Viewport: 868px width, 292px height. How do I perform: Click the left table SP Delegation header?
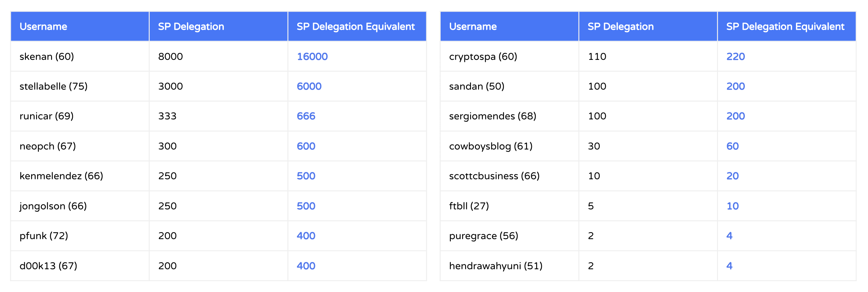(x=191, y=27)
